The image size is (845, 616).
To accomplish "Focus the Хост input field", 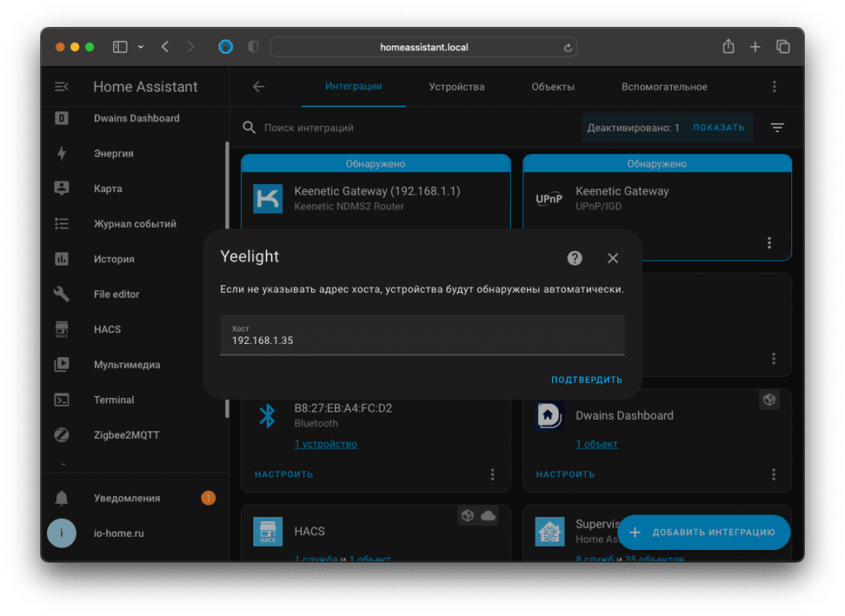I will [x=422, y=335].
